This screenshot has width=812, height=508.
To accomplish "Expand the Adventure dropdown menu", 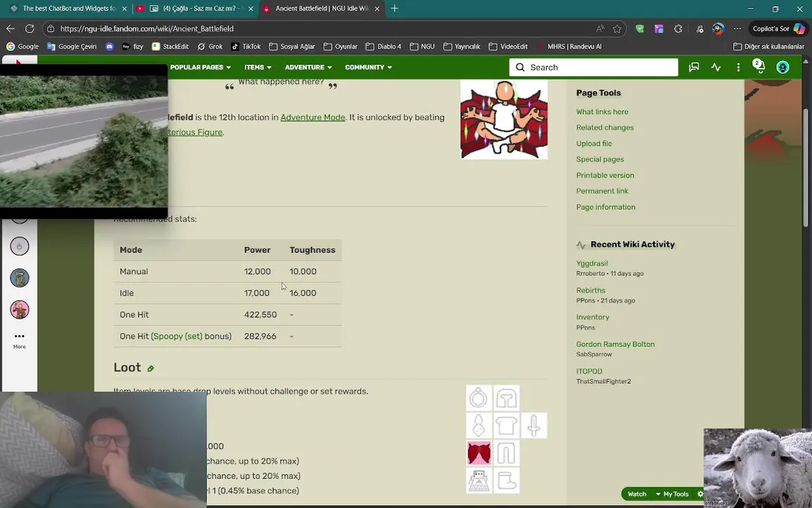I will coord(308,68).
